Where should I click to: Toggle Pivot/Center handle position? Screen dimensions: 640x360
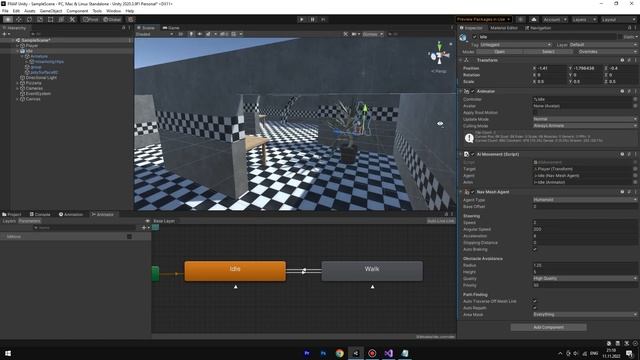point(90,19)
